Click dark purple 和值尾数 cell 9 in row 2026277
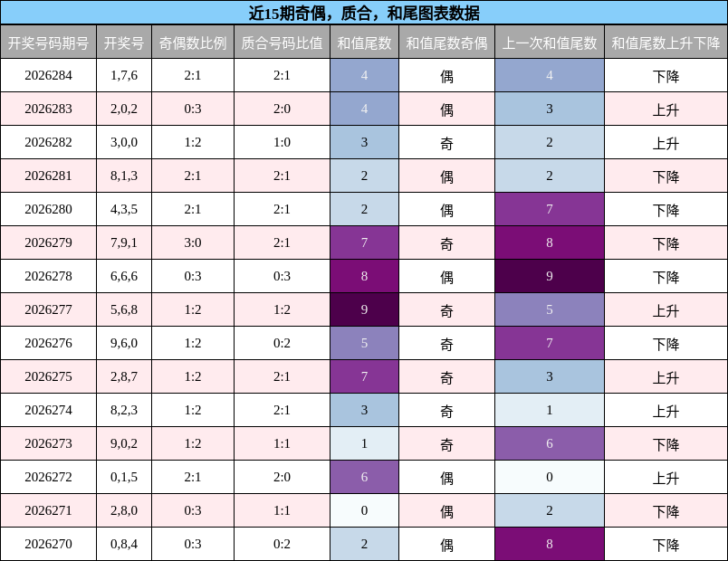Viewport: 728px width, 561px height. click(x=365, y=309)
